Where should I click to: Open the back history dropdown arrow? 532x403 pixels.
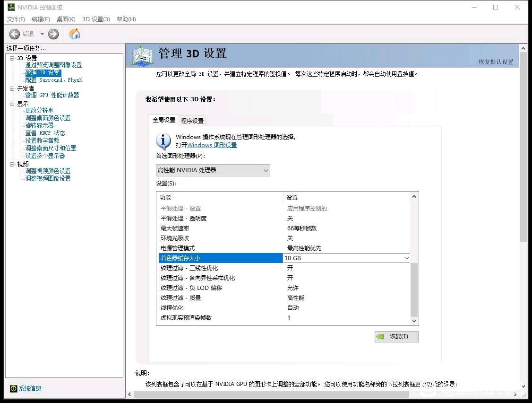42,34
